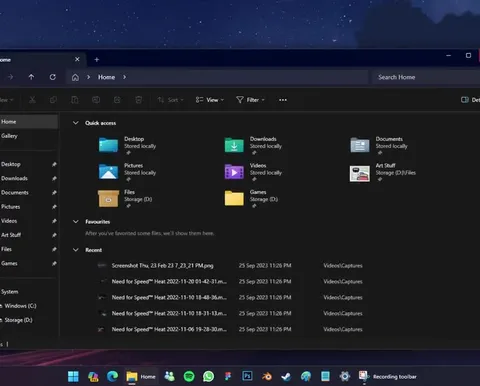The height and width of the screenshot is (386, 480).
Task: Click the Paste clipboard icon
Action: tap(75, 100)
